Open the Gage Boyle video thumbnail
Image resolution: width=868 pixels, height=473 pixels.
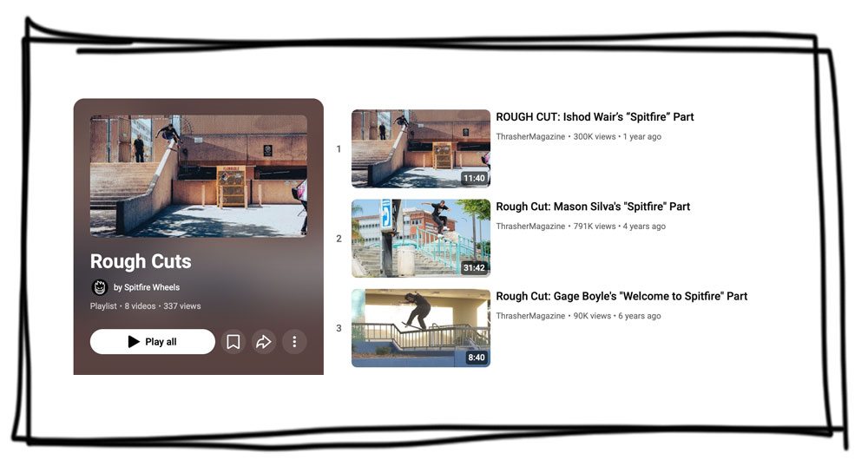(420, 328)
